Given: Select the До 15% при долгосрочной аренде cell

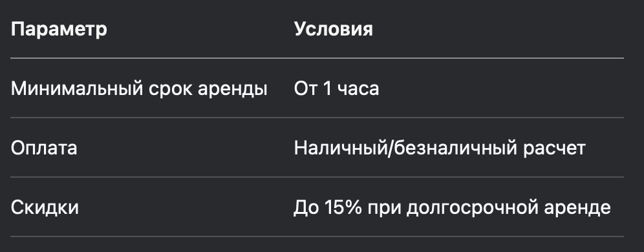Looking at the screenshot, I should [452, 207].
